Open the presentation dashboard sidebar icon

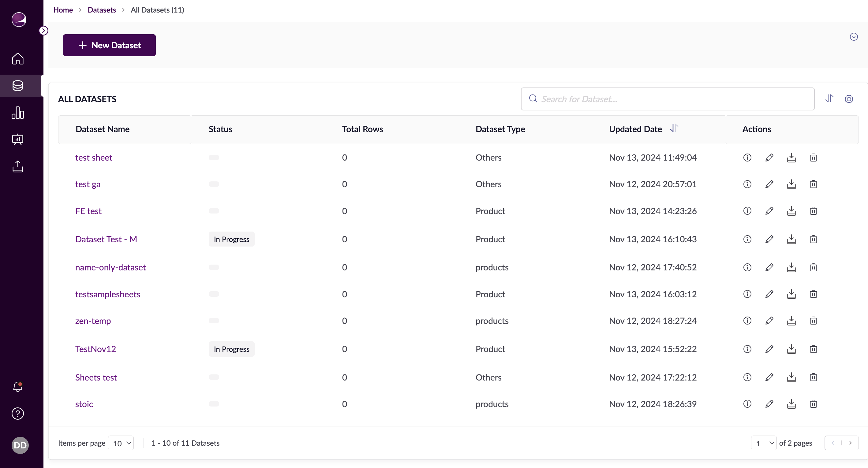tap(17, 139)
